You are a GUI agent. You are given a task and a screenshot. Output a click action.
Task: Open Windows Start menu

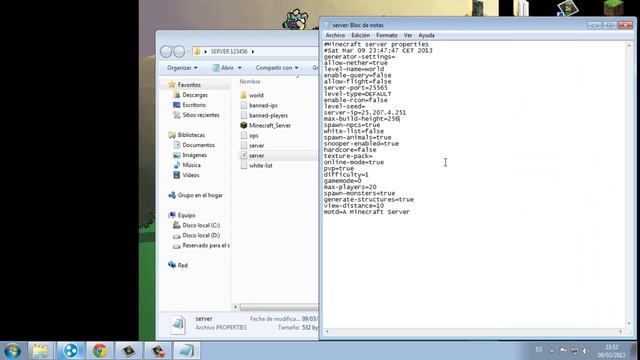pyautogui.click(x=12, y=351)
